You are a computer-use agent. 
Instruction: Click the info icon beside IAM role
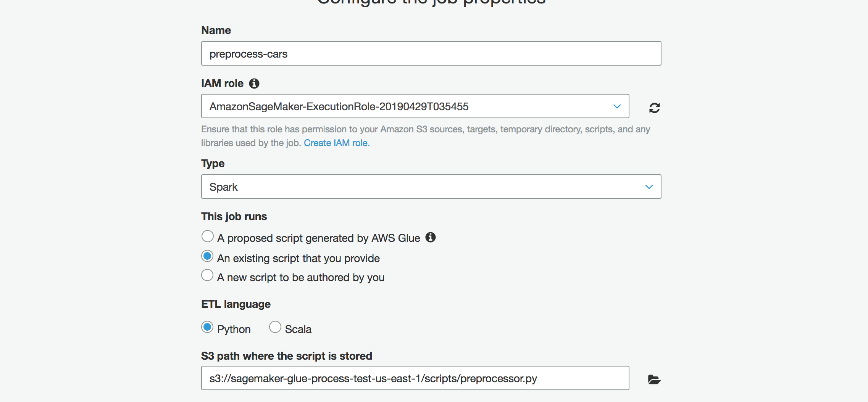254,84
